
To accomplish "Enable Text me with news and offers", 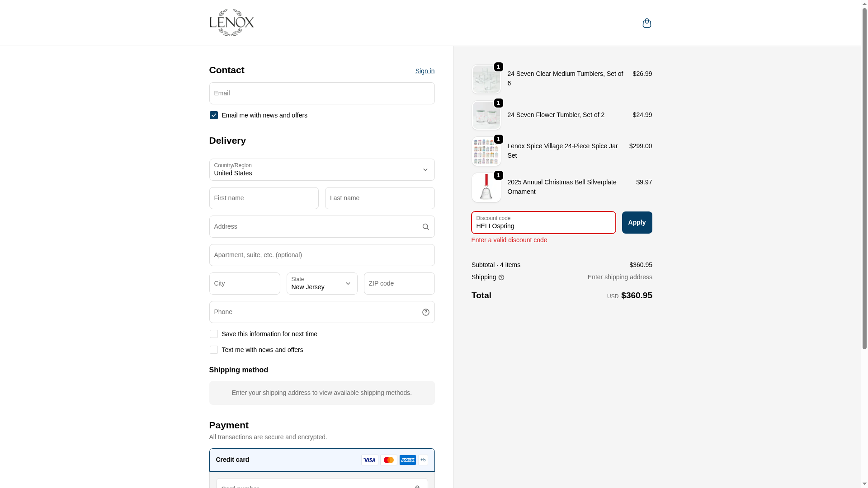I will pos(214,350).
